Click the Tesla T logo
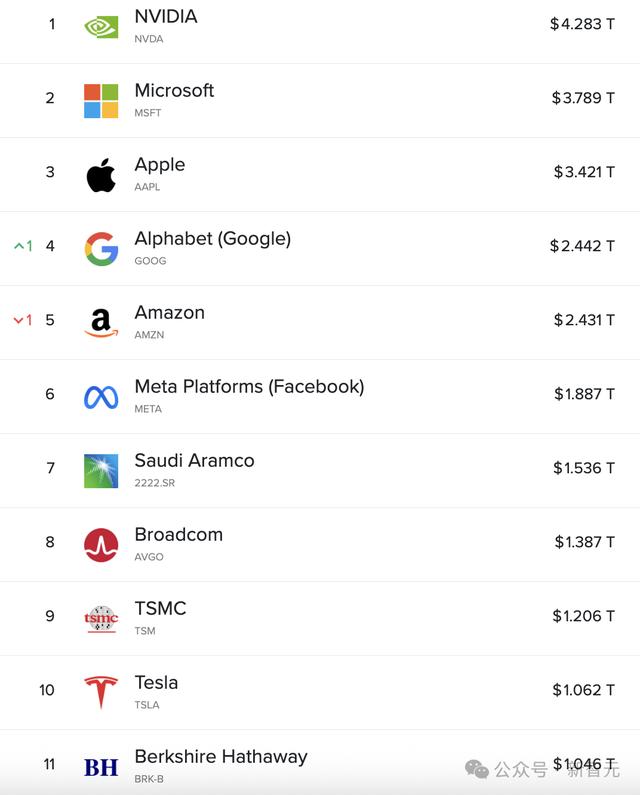This screenshot has width=640, height=795. point(101,692)
